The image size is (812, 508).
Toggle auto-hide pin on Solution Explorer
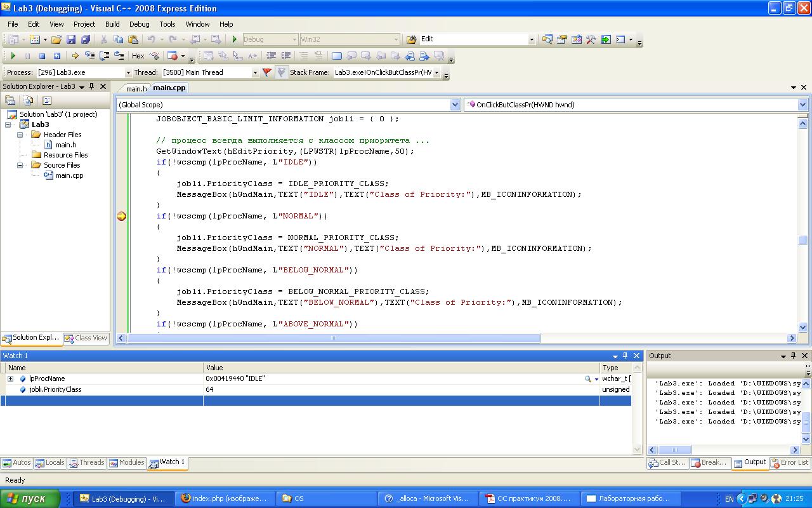click(92, 86)
